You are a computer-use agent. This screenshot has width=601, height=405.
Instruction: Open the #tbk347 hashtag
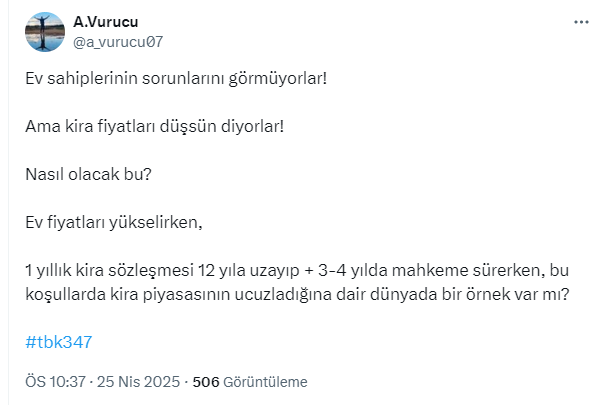59,341
